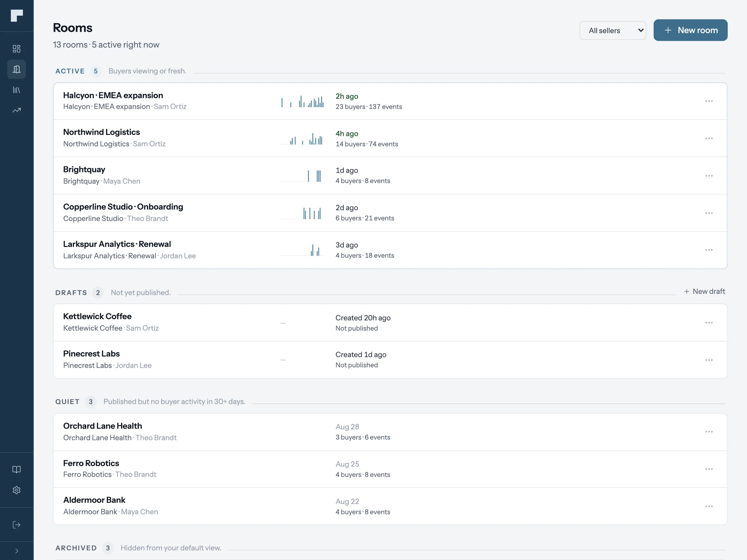747x560 pixels.
Task: Open the Northwind Logistics room title
Action: pyautogui.click(x=101, y=132)
